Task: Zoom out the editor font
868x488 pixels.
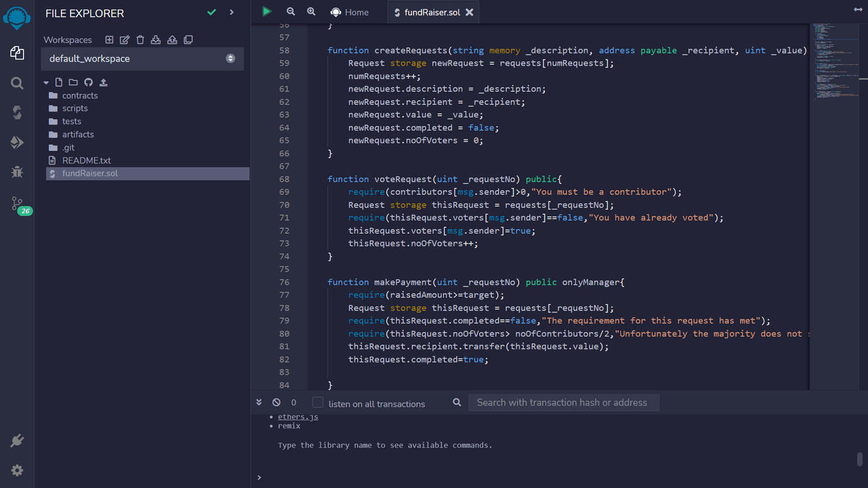Action: 291,11
